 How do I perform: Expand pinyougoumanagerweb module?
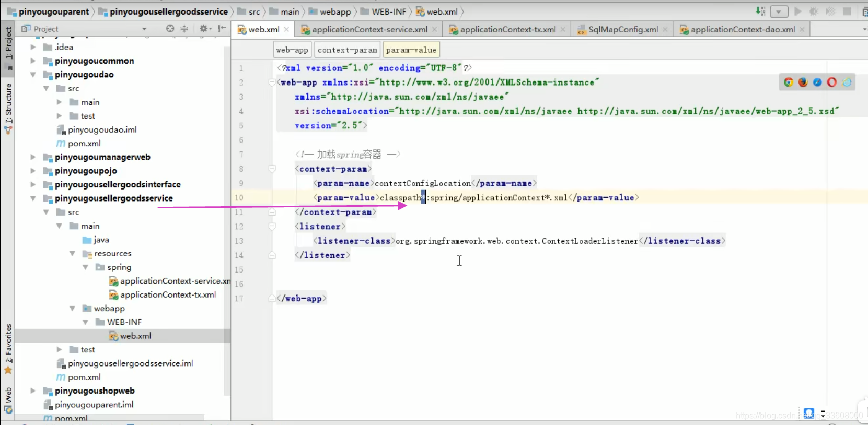click(33, 157)
